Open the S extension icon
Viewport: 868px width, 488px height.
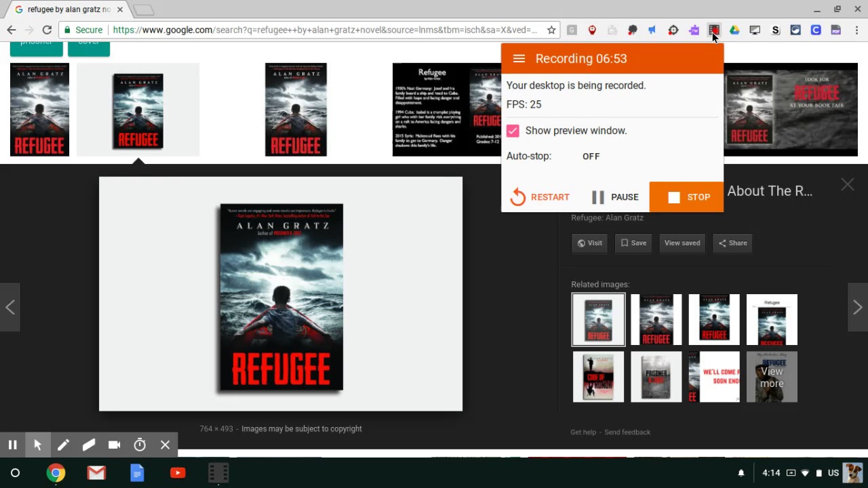coord(776,30)
